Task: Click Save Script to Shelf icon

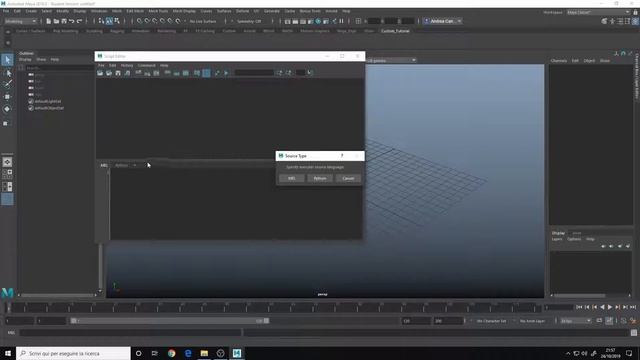Action: point(127,73)
